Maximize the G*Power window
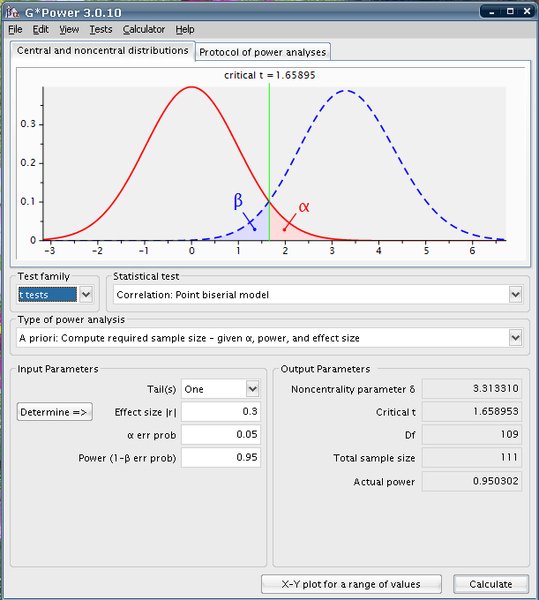Image resolution: width=539 pixels, height=600 pixels. [510, 11]
